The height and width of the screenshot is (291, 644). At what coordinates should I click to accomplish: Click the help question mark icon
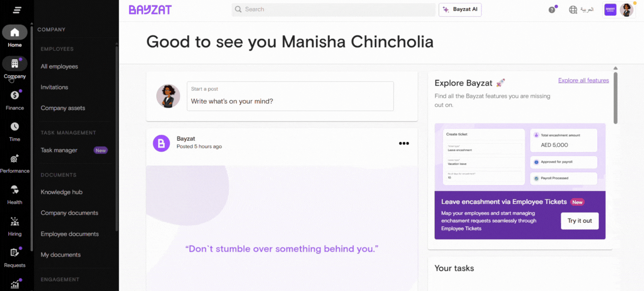pyautogui.click(x=552, y=10)
